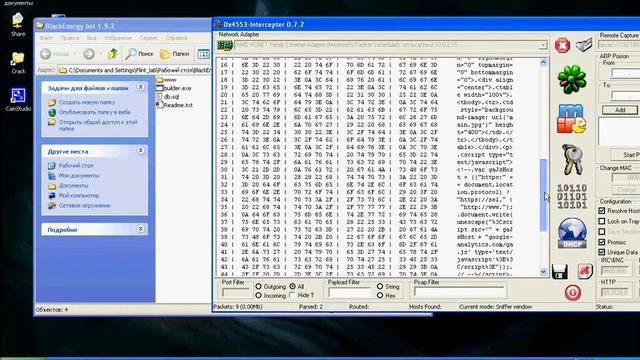
Task: Open the Share desktop icon
Action: click(18, 25)
